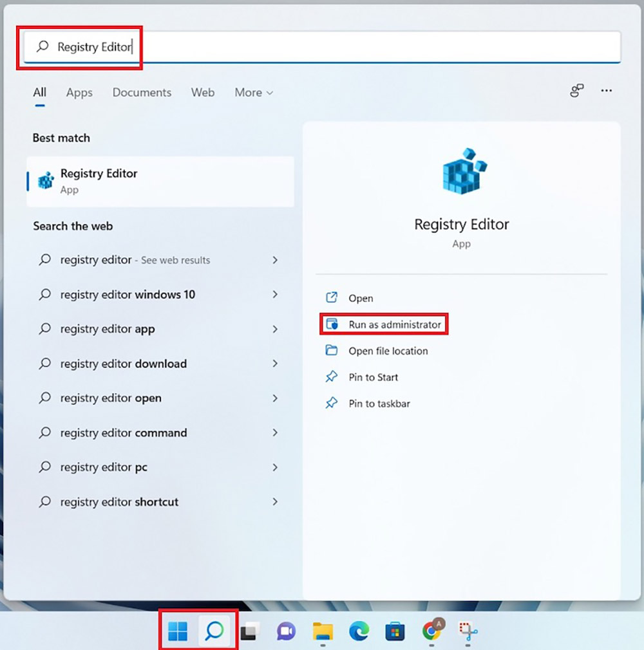
Task: Expand 'registry editor pc' chevron
Action: pos(275,468)
